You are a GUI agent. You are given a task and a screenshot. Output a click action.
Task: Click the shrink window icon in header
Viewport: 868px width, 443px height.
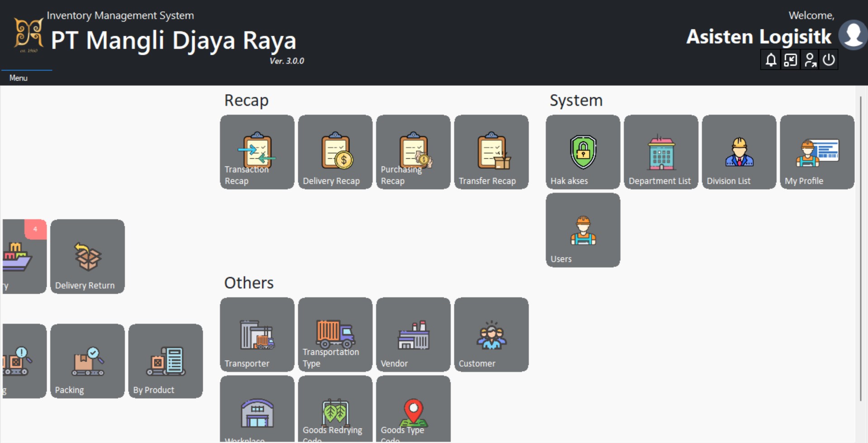790,60
